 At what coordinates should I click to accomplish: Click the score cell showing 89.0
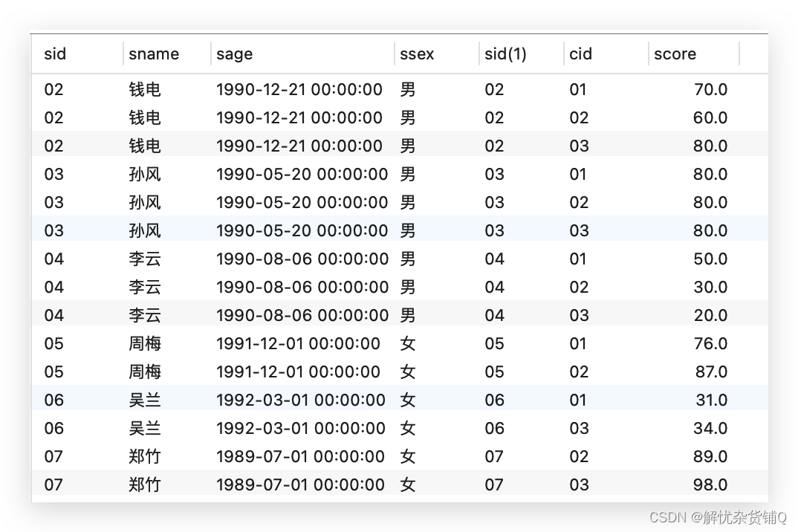click(x=710, y=457)
